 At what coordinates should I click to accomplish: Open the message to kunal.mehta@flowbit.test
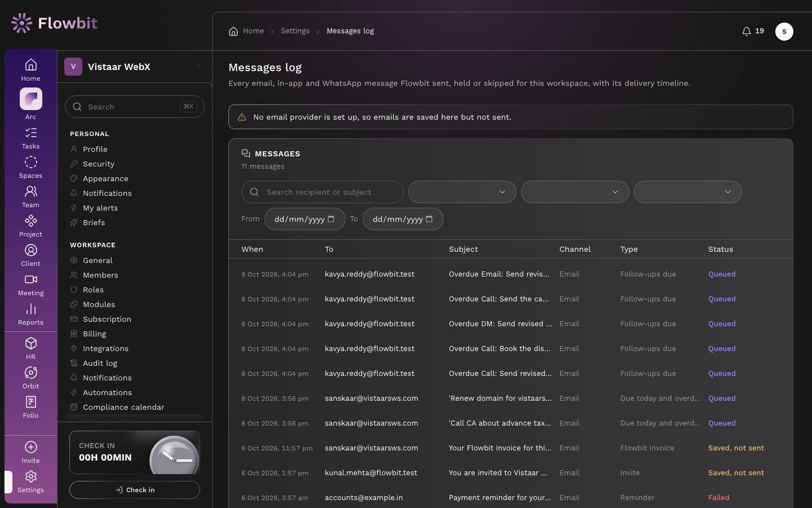[x=511, y=472]
